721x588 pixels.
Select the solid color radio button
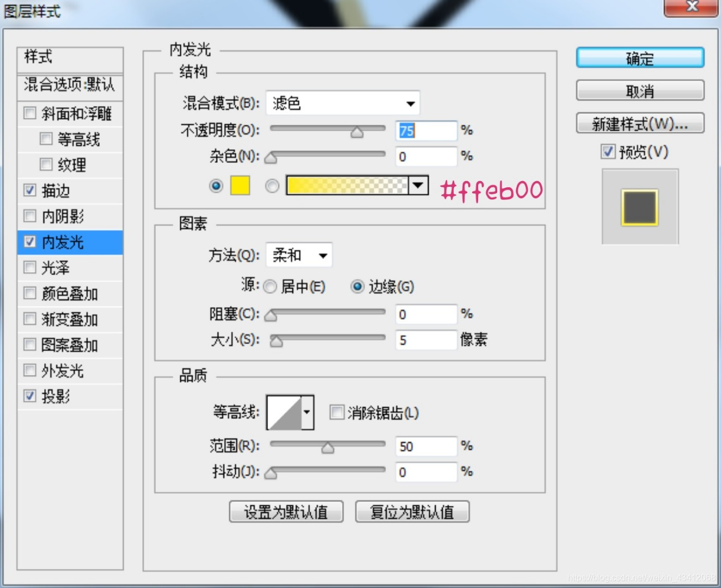(216, 186)
